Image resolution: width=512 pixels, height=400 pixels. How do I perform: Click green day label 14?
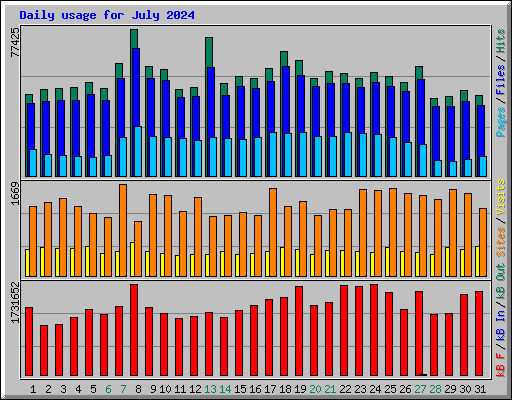[x=225, y=389]
